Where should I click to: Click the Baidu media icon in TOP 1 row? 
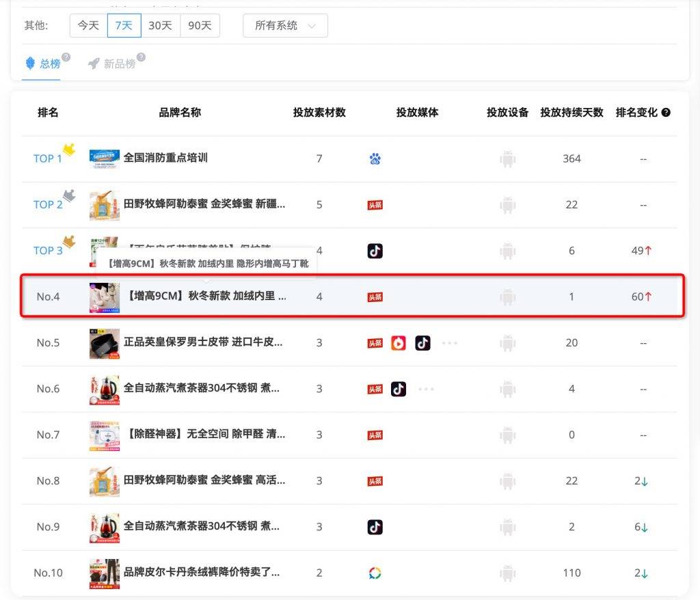pos(375,159)
